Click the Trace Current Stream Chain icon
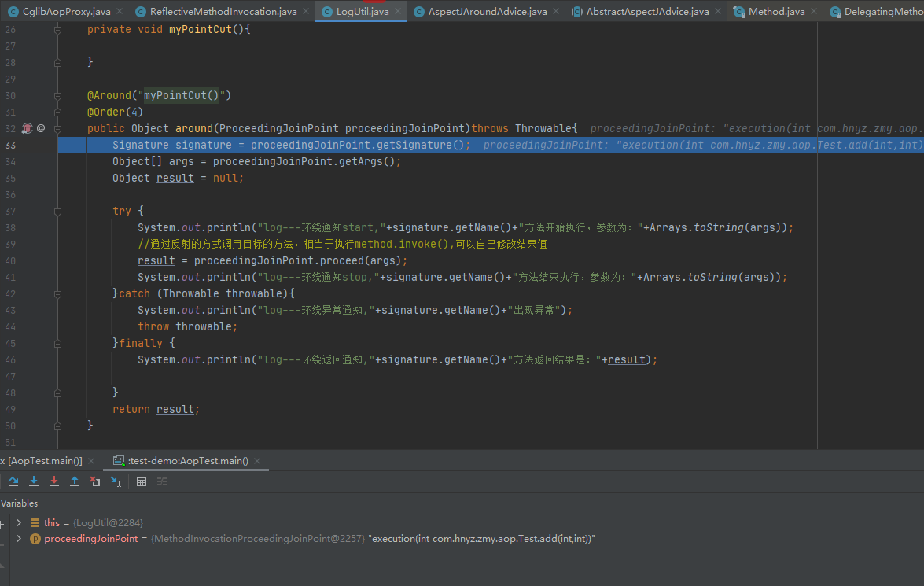Screen dimensions: 924x586 [162, 481]
